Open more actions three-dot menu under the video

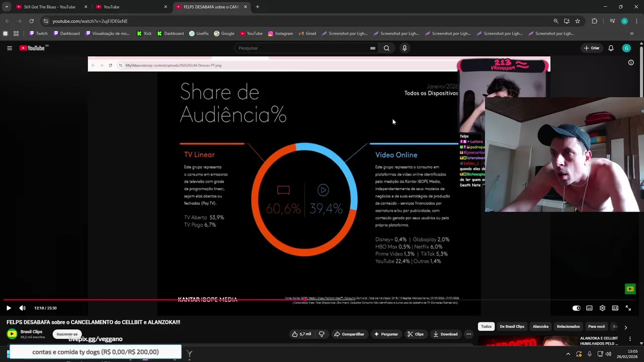(468, 334)
